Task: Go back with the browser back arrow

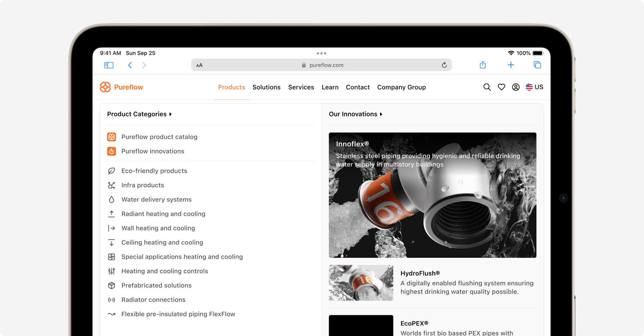Action: click(x=130, y=65)
